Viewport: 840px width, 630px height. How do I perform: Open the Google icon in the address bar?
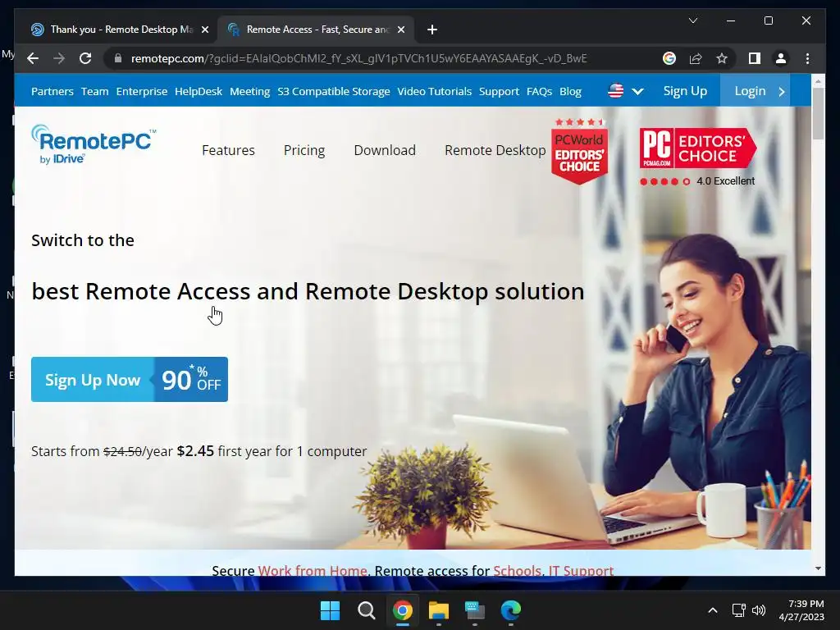(x=669, y=58)
